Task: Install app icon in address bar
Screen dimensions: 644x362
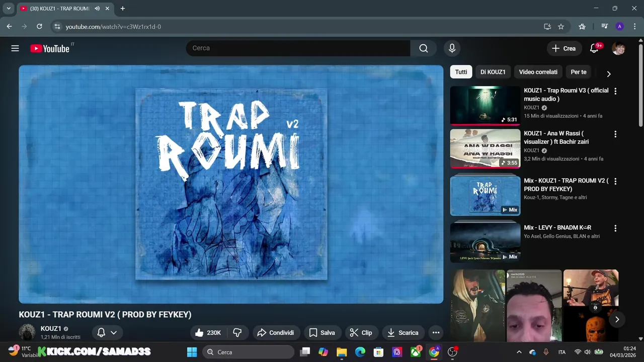Action: (547, 27)
